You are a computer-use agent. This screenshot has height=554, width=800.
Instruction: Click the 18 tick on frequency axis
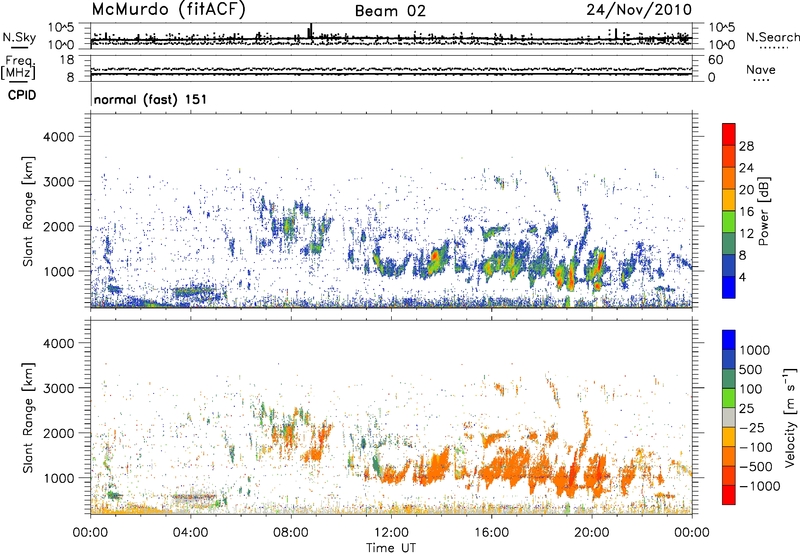tap(66, 60)
